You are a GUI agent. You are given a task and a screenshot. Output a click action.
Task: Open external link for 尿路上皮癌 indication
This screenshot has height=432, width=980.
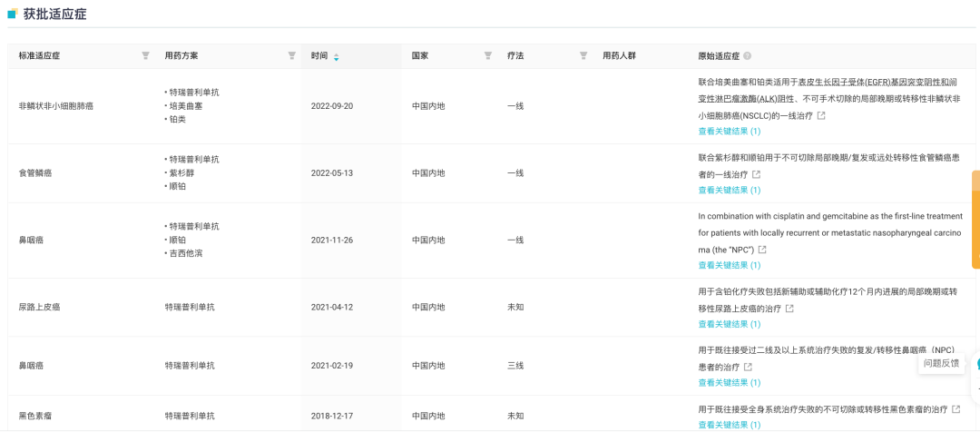(x=789, y=309)
